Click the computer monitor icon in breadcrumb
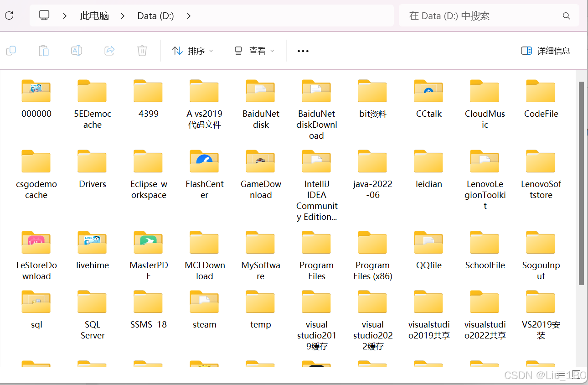 pos(44,16)
